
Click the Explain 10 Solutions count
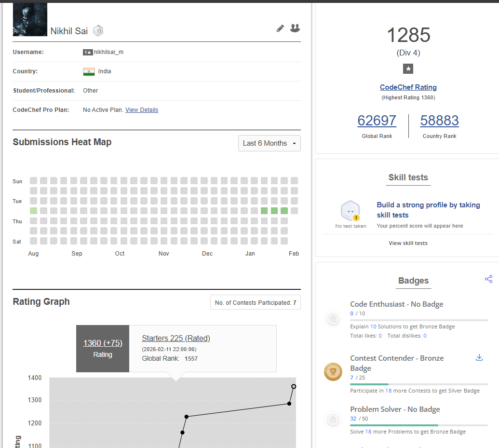click(373, 326)
